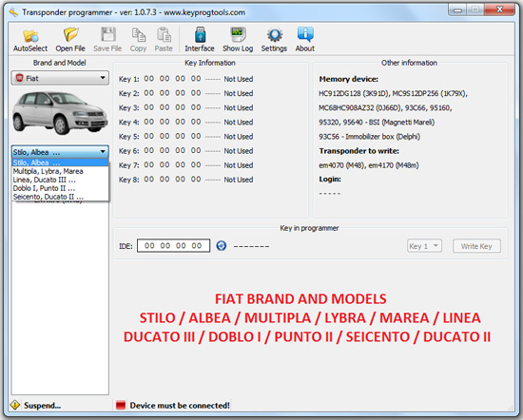Select Multipla, Lybra, Marea model option

pyautogui.click(x=60, y=171)
